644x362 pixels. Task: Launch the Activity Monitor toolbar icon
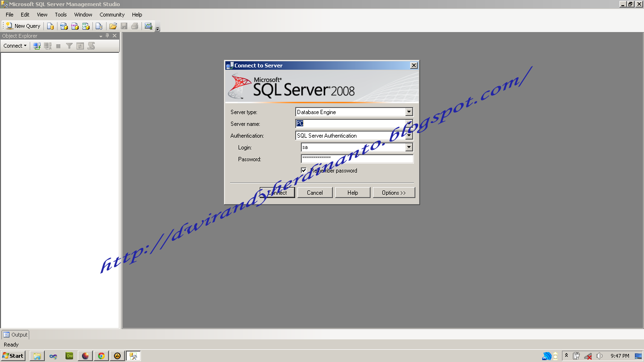pyautogui.click(x=149, y=26)
